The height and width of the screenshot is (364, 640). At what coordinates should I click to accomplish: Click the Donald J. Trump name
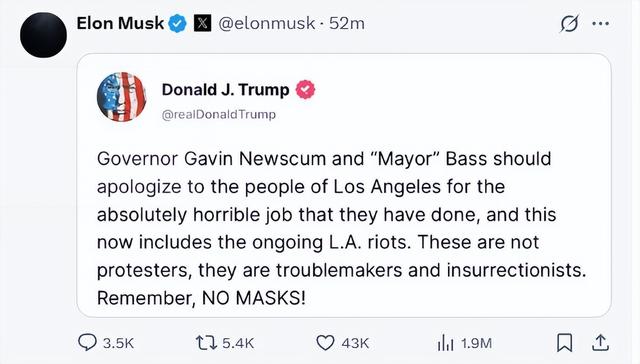(225, 90)
